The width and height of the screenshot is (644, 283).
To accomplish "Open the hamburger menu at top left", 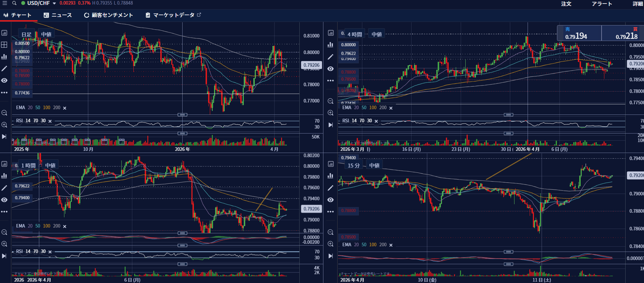I will tap(5, 3).
